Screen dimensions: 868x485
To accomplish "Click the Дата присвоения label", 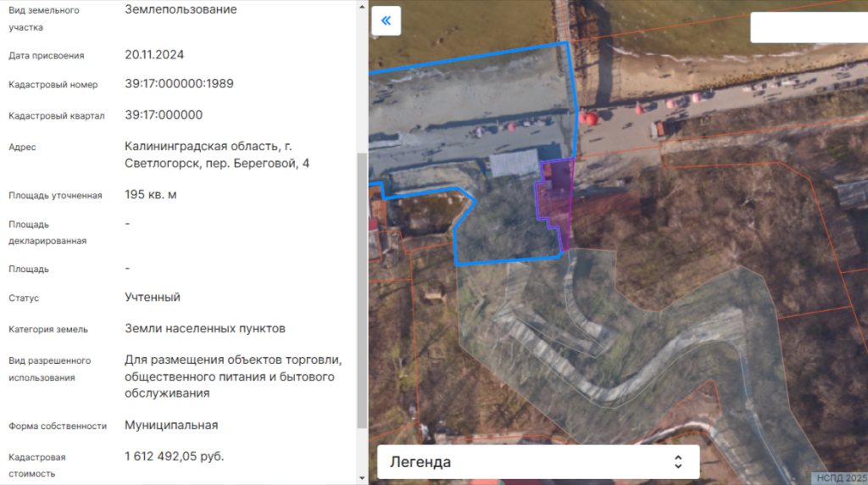I will [47, 56].
